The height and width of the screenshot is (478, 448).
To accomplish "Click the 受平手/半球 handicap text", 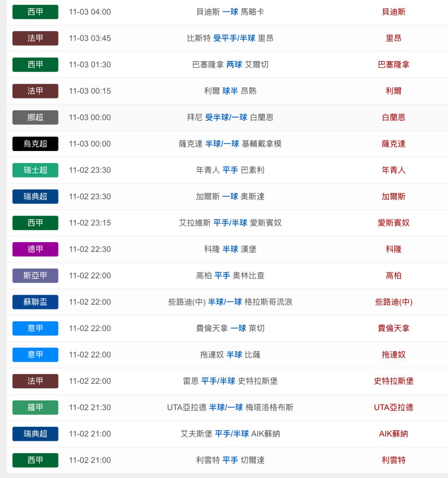I will pos(234,38).
